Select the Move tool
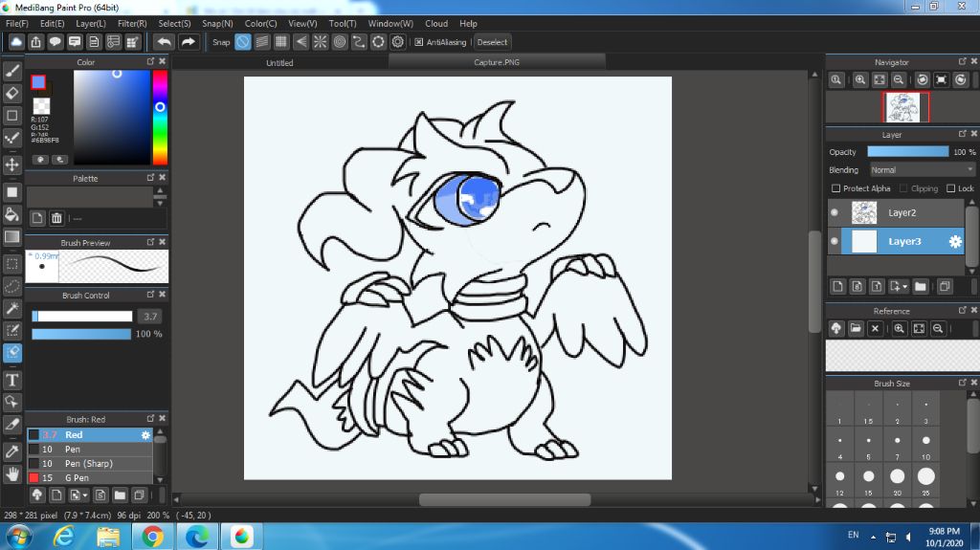Screen dimensions: 980x550 click(11, 165)
